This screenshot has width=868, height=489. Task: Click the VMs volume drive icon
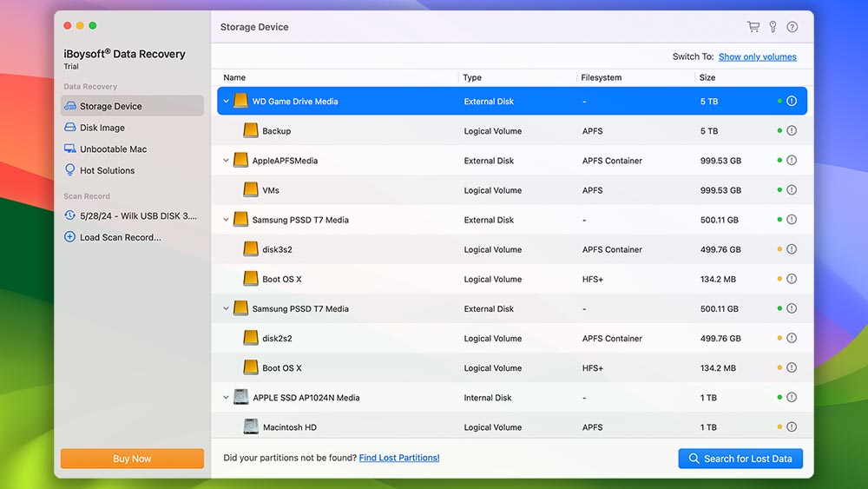[x=251, y=190]
